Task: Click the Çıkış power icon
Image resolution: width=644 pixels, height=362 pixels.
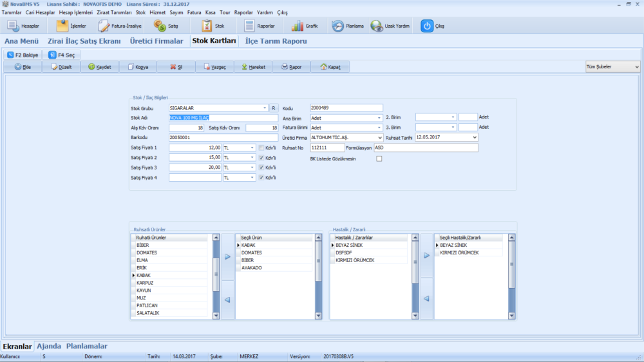Action: click(x=427, y=26)
